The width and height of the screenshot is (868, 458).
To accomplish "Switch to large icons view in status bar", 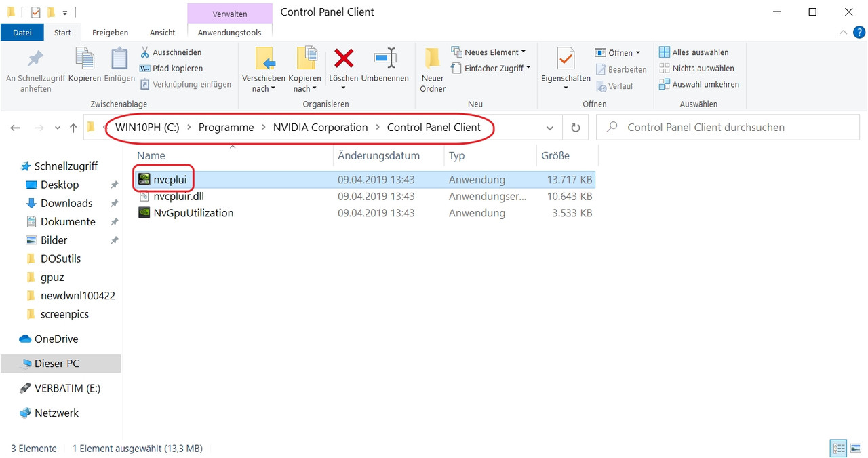I will (x=856, y=449).
